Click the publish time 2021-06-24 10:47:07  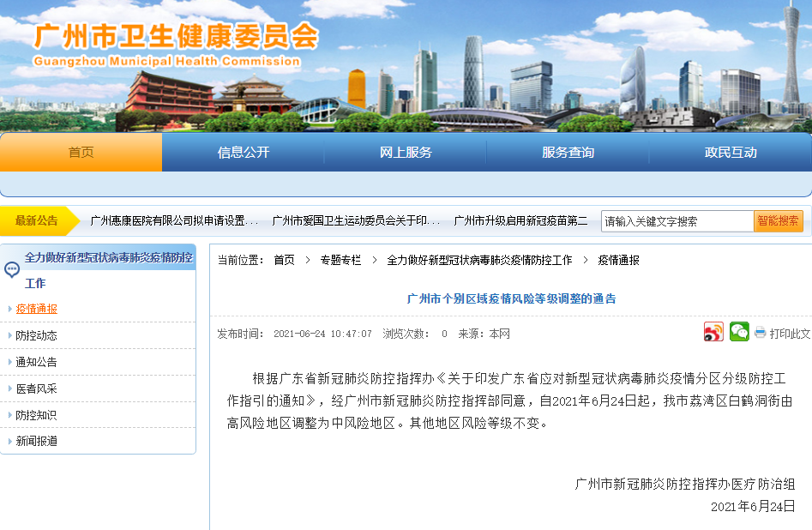click(x=322, y=334)
